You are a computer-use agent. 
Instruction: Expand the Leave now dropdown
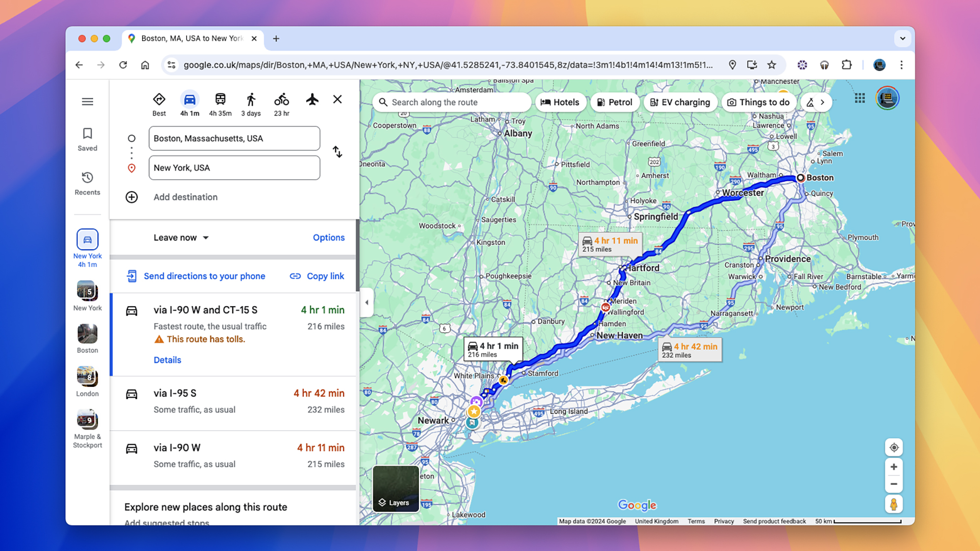coord(181,238)
